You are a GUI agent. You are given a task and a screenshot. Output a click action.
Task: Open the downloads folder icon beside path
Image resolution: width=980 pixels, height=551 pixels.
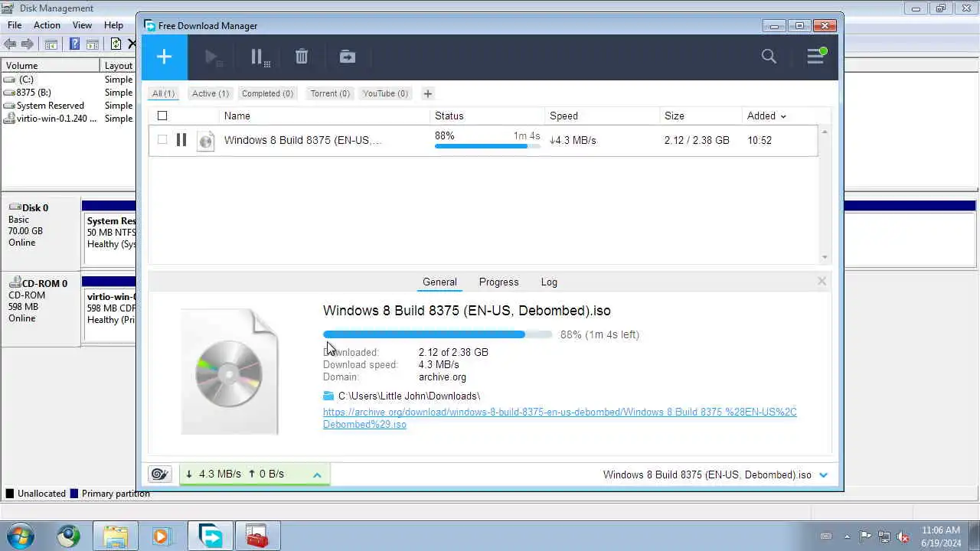click(x=328, y=396)
